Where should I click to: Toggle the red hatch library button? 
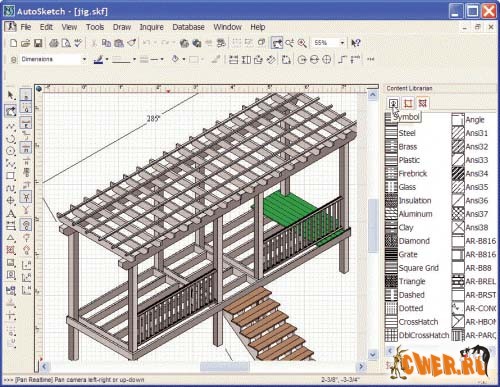(x=423, y=103)
